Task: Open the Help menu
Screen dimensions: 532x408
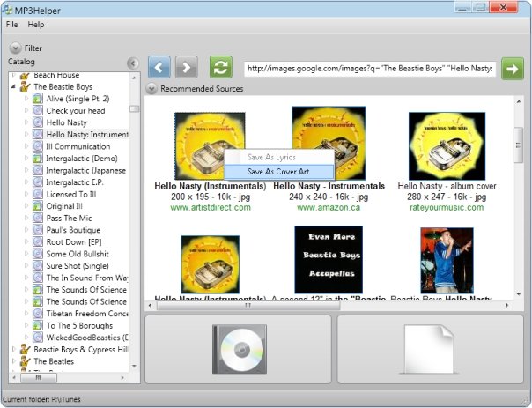Action: tap(36, 25)
